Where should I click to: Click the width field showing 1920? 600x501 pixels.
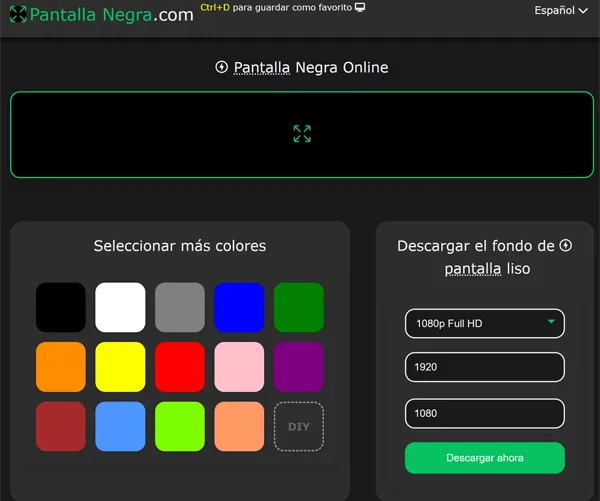[485, 367]
